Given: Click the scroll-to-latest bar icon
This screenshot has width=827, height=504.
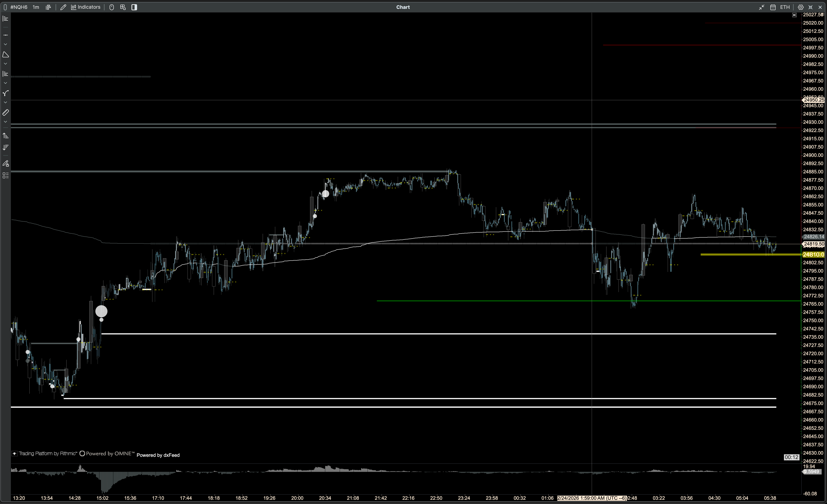Looking at the screenshot, I should pyautogui.click(x=794, y=15).
